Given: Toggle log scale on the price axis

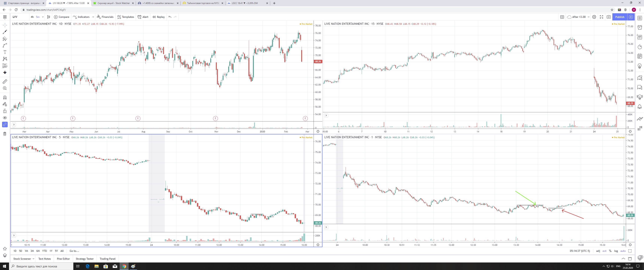Looking at the screenshot, I should [616, 251].
